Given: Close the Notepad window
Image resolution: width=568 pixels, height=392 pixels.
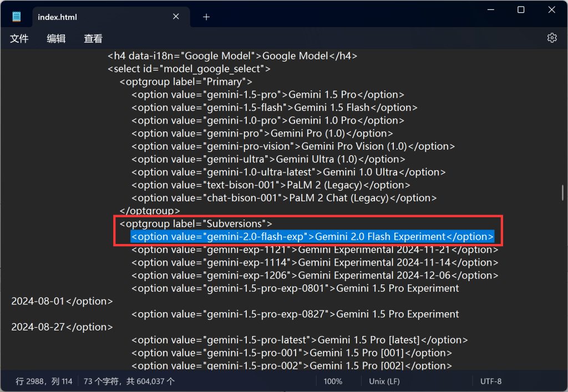Looking at the screenshot, I should [x=552, y=10].
